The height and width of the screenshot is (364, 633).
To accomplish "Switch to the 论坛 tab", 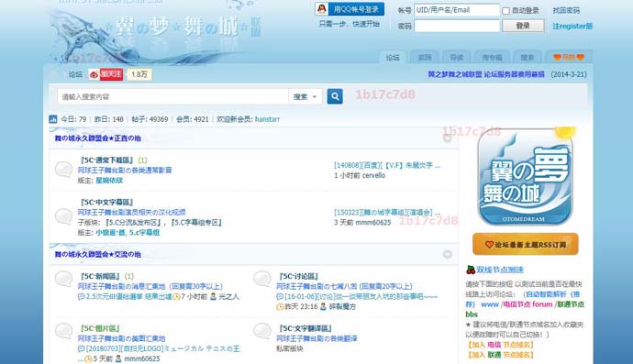I will click(x=393, y=57).
